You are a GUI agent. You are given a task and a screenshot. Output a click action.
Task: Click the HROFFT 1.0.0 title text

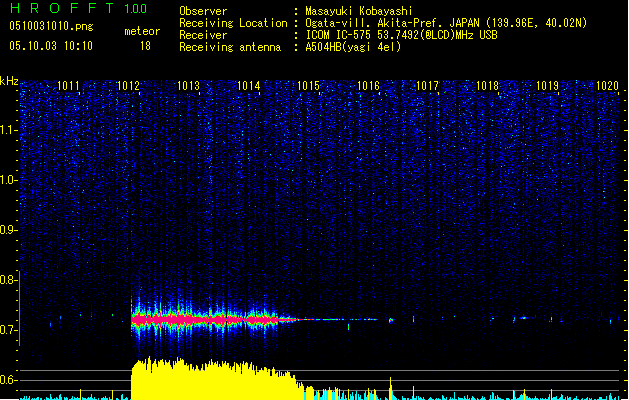click(78, 8)
